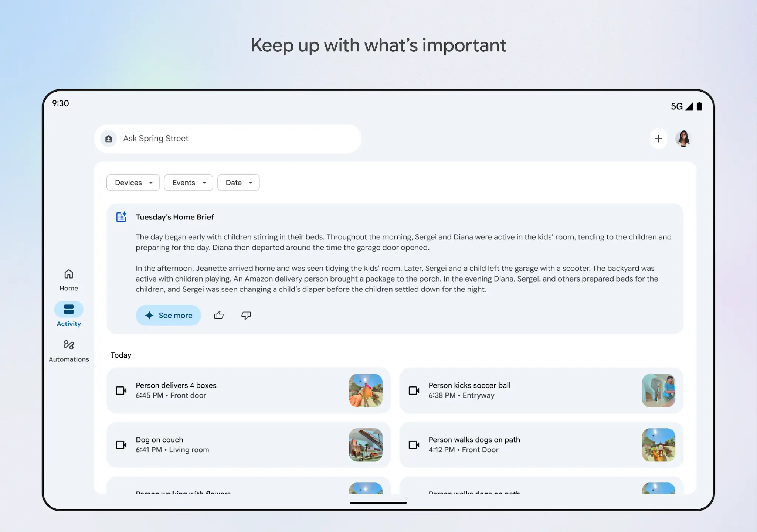Switch to the Automations tab
757x532 pixels.
[x=69, y=351]
